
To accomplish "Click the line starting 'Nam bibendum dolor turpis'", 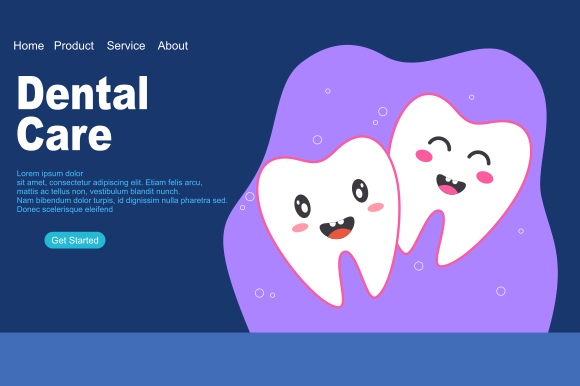I will click(122, 200).
